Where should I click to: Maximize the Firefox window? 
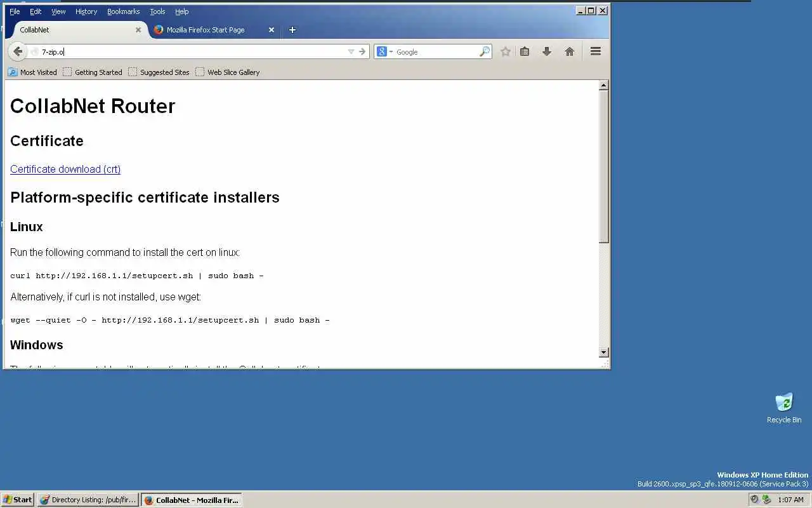coord(591,10)
